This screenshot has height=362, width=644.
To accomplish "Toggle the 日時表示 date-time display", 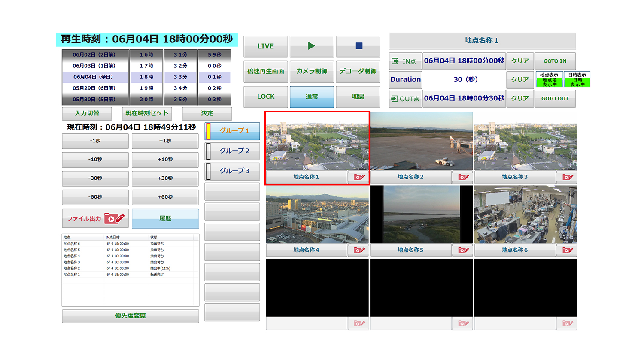I will (577, 80).
